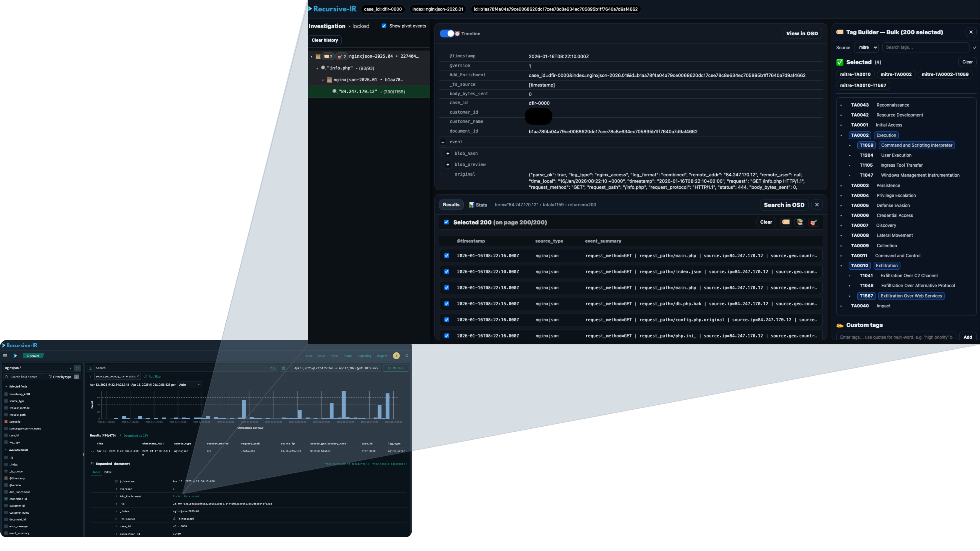Click the date type icon for @timestamp field
Screen dimensions: 980x551
point(6,478)
